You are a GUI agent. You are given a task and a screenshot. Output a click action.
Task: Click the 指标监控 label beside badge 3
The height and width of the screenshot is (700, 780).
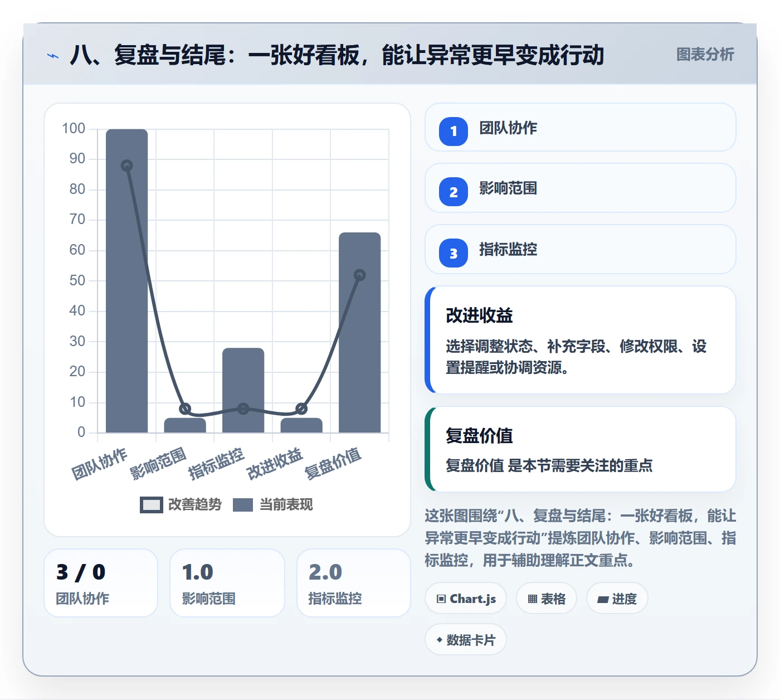pyautogui.click(x=508, y=250)
